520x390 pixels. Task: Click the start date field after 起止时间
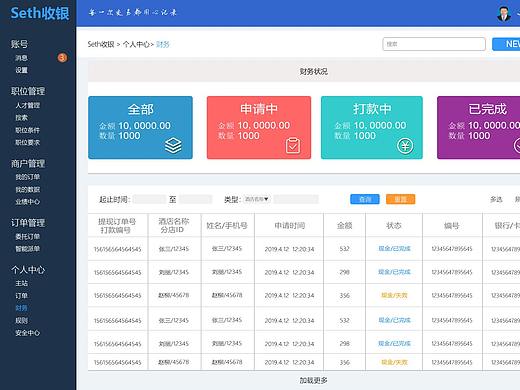pyautogui.click(x=149, y=199)
